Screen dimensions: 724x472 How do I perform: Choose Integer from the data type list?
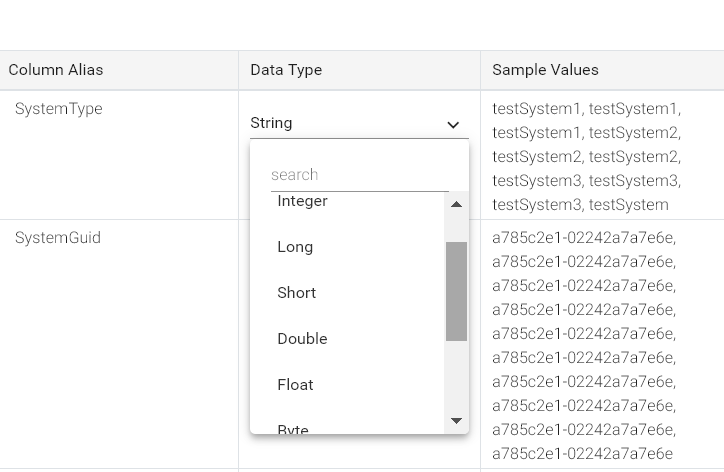(x=302, y=202)
